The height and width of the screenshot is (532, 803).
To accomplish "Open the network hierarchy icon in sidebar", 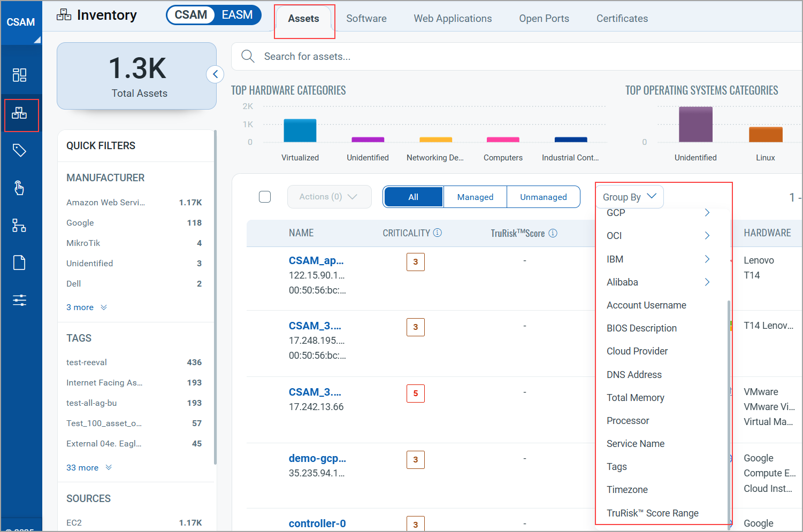I will [x=19, y=225].
